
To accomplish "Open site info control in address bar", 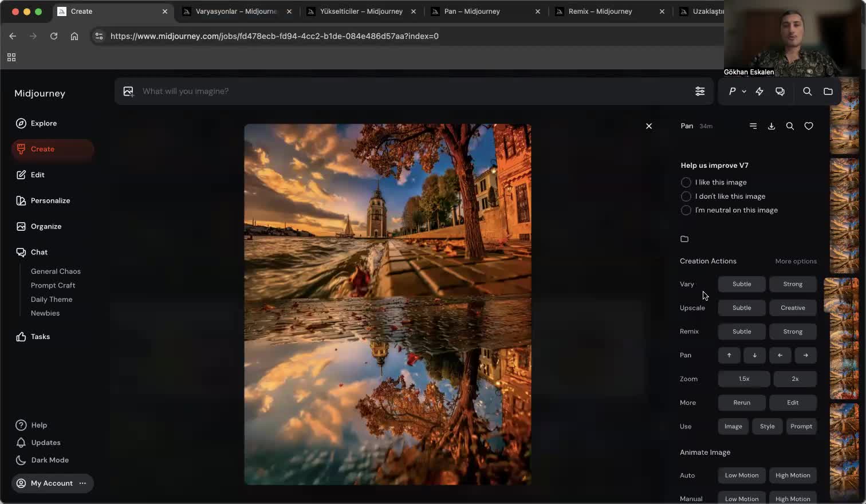I will [99, 36].
